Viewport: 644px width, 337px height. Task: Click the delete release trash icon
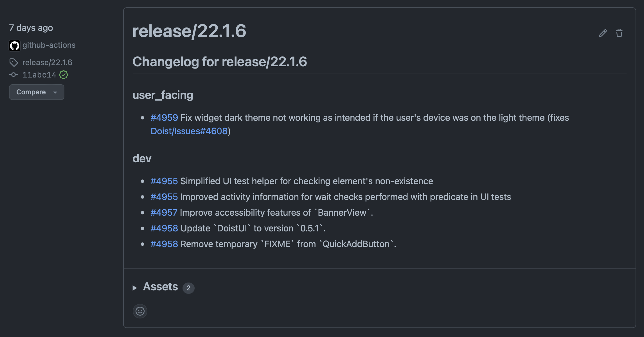click(619, 33)
